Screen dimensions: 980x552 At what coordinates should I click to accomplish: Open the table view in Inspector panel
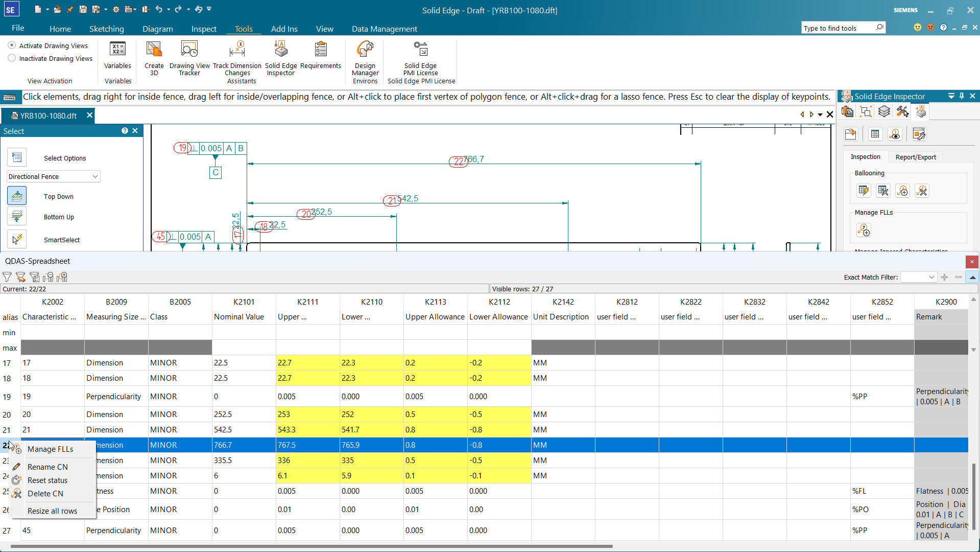click(874, 133)
